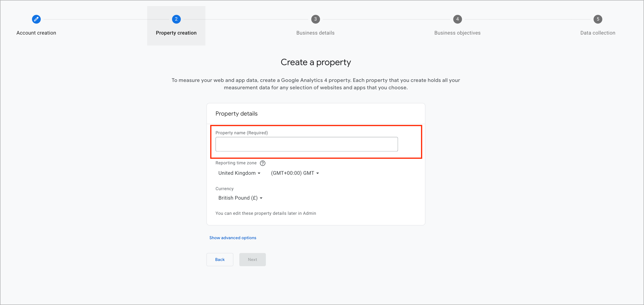This screenshot has width=644, height=305.
Task: Open the British Pound currency dropdown
Action: tap(240, 198)
